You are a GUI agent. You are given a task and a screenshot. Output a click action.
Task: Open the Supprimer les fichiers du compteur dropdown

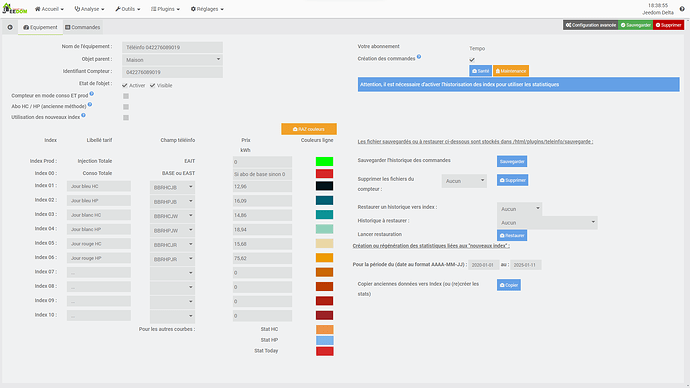tap(464, 181)
